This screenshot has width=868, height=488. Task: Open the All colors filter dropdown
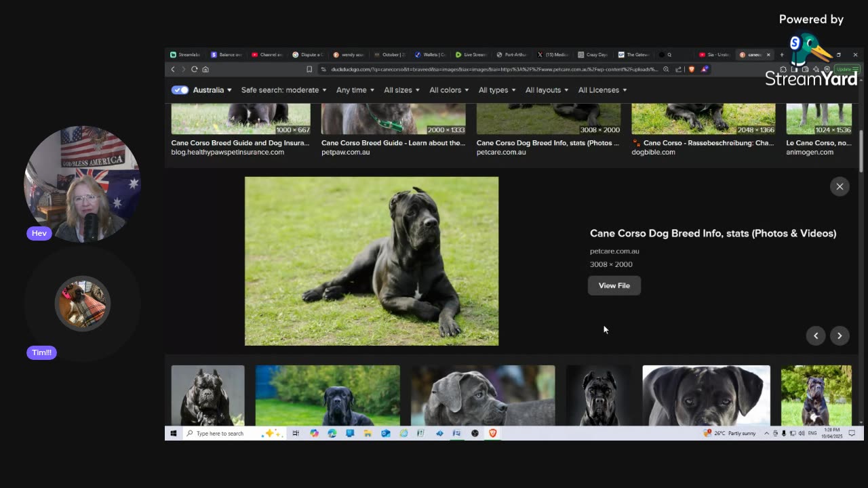pos(449,90)
